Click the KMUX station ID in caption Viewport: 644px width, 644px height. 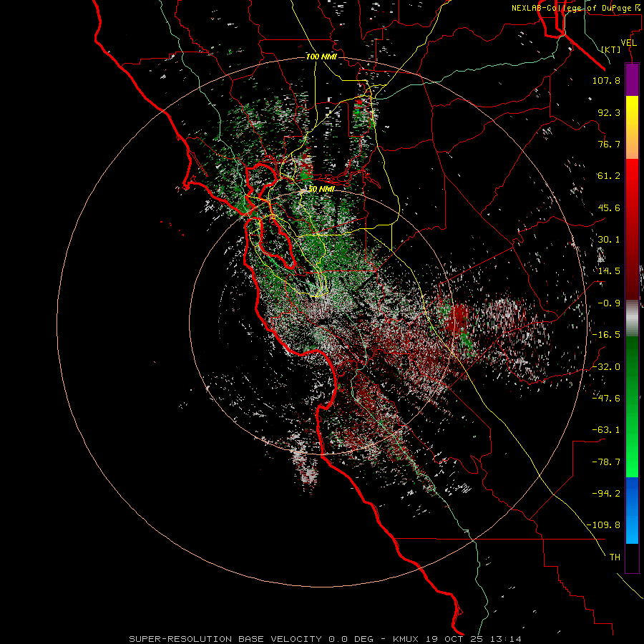click(x=406, y=639)
